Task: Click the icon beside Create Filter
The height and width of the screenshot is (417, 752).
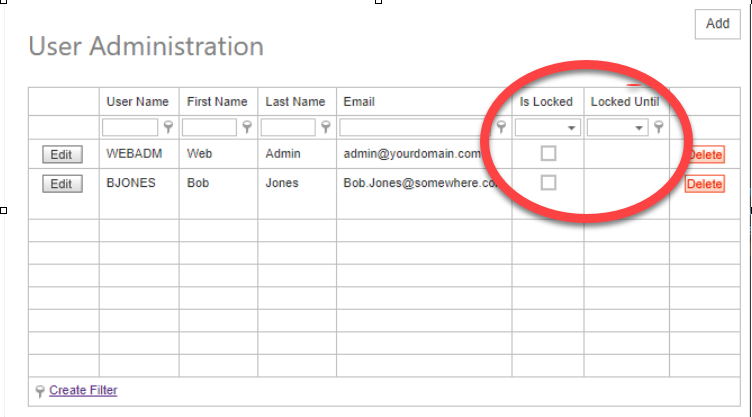Action: pyautogui.click(x=40, y=390)
